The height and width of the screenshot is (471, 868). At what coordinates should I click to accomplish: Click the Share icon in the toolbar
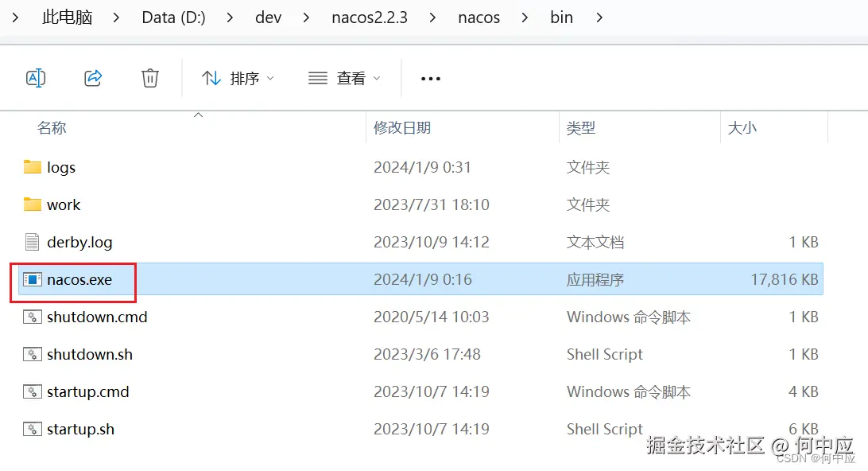click(93, 77)
